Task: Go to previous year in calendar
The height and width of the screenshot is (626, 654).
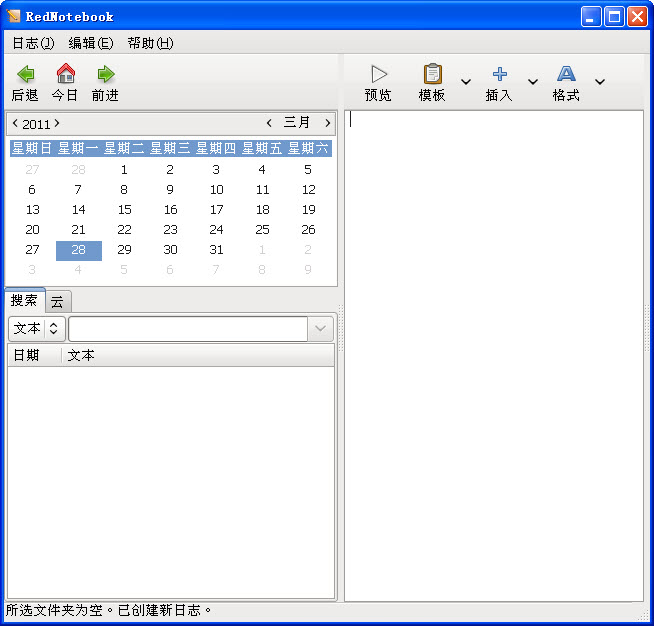Action: pyautogui.click(x=15, y=123)
